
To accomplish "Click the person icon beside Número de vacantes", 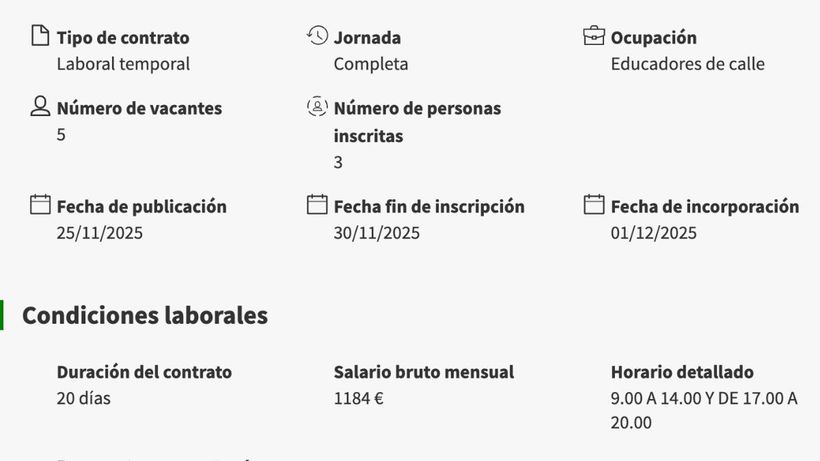I will click(x=40, y=106).
